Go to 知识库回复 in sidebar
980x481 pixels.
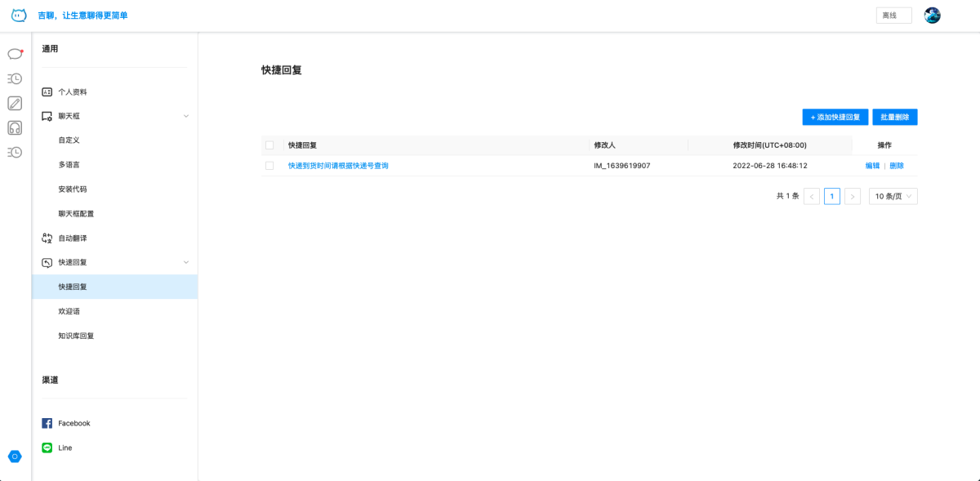(76, 336)
